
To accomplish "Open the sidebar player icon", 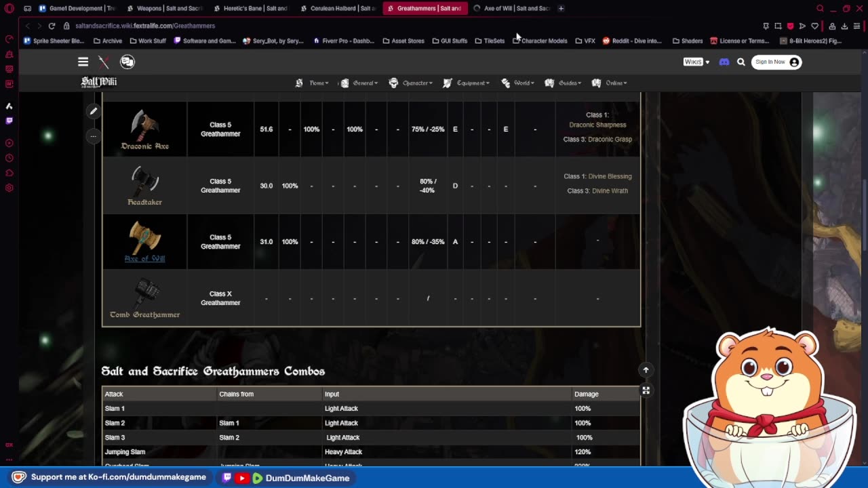I will click(9, 143).
